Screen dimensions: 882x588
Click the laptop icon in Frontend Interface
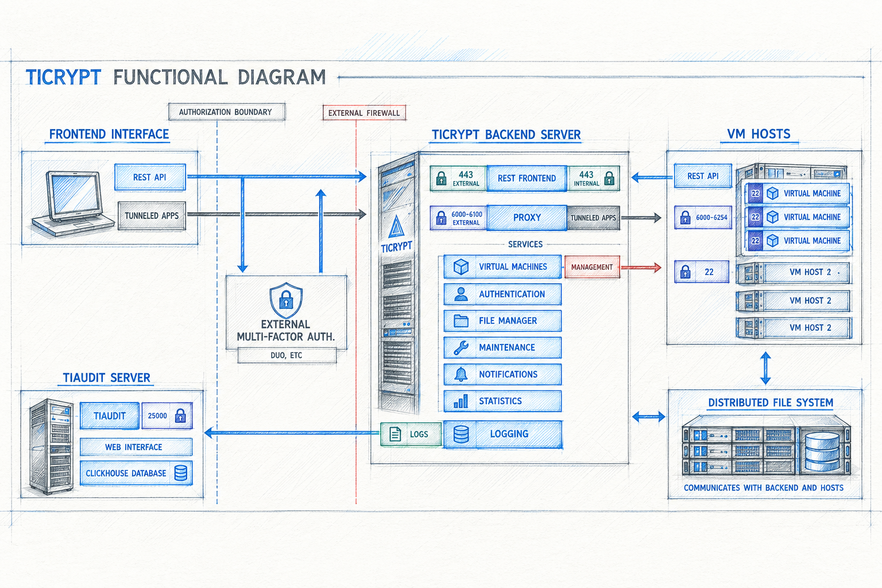(x=73, y=204)
